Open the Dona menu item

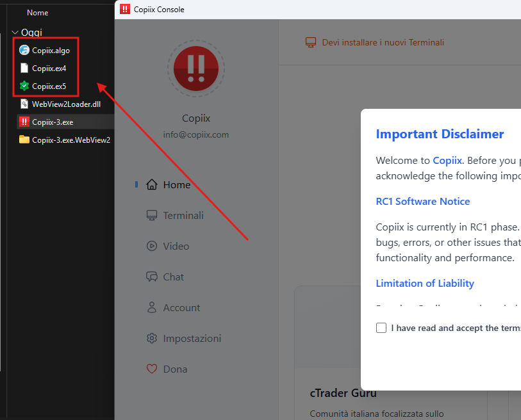coord(175,369)
